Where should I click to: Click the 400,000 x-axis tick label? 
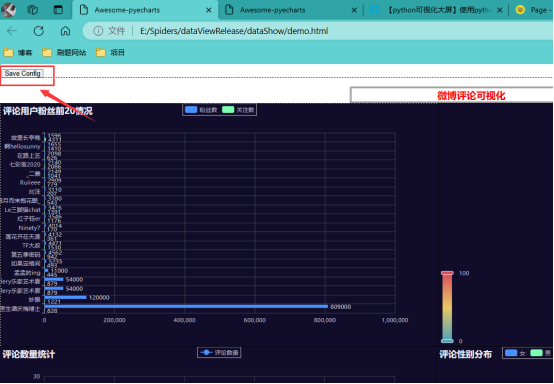click(x=184, y=320)
